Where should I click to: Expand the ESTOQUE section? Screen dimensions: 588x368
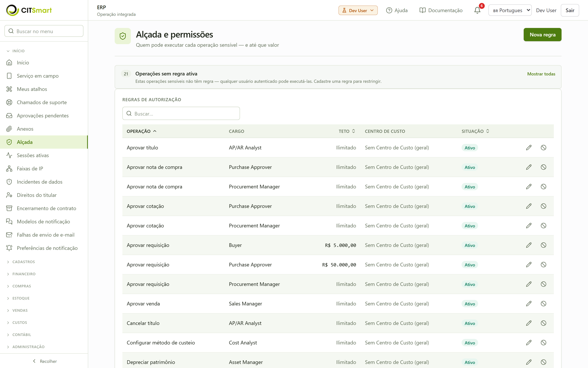coord(18,298)
